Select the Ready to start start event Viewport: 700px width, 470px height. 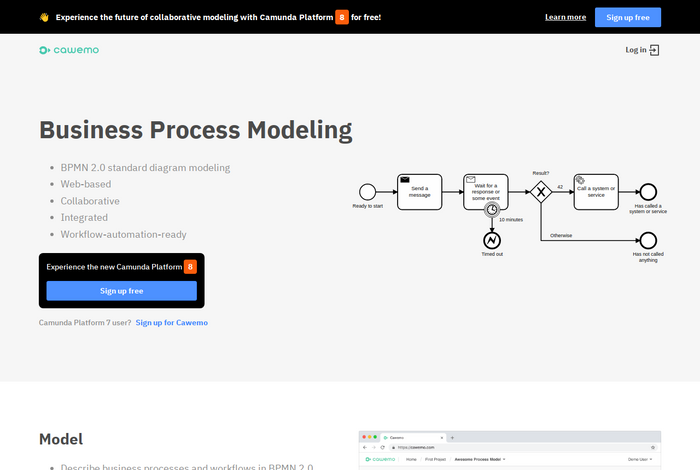tap(367, 192)
